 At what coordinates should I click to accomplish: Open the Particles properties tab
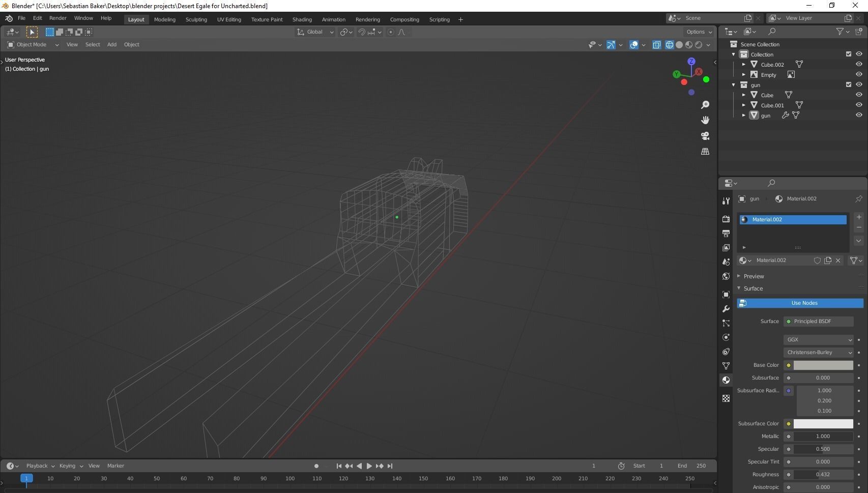[726, 323]
